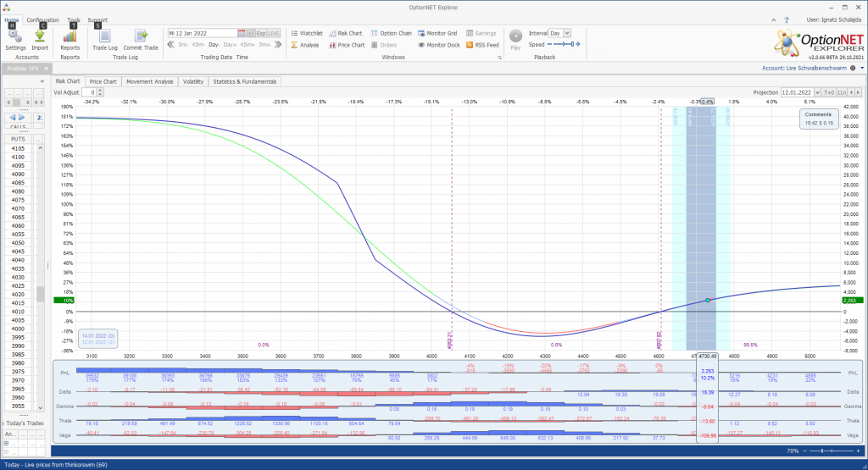Open the account selector dropdown arrow
Image resolution: width=868 pixels, height=470 pixels.
[860, 68]
